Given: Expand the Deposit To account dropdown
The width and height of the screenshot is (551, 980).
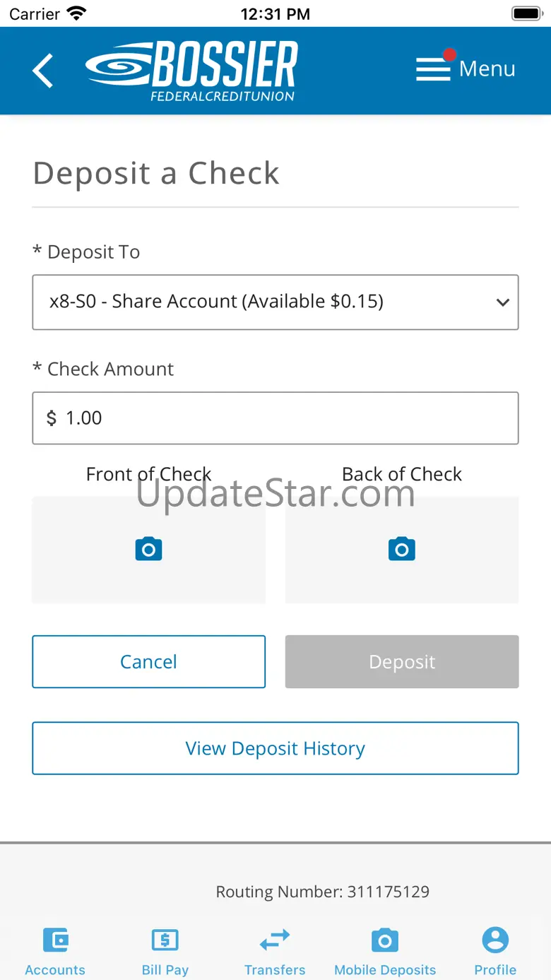Looking at the screenshot, I should [275, 302].
